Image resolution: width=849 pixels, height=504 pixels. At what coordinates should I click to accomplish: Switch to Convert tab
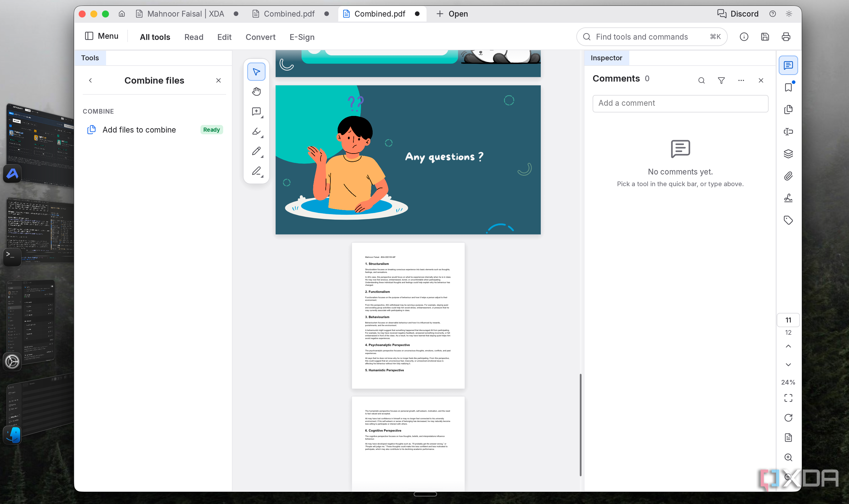tap(260, 37)
